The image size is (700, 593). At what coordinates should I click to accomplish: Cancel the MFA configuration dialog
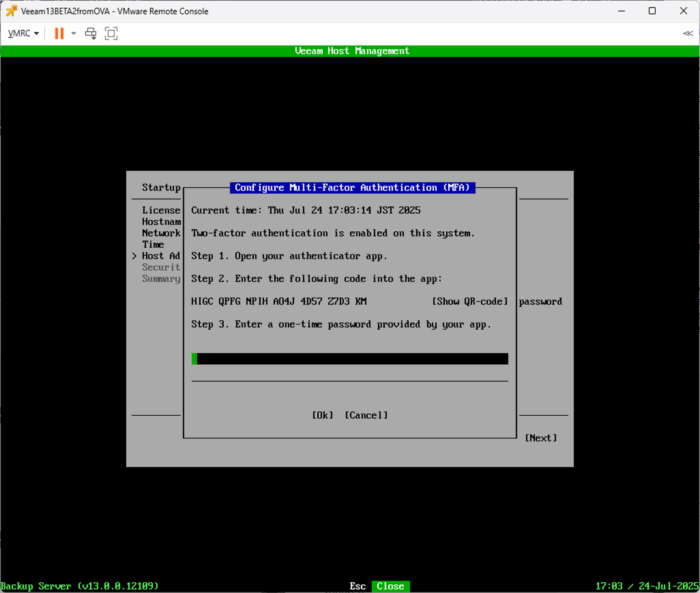click(x=366, y=415)
